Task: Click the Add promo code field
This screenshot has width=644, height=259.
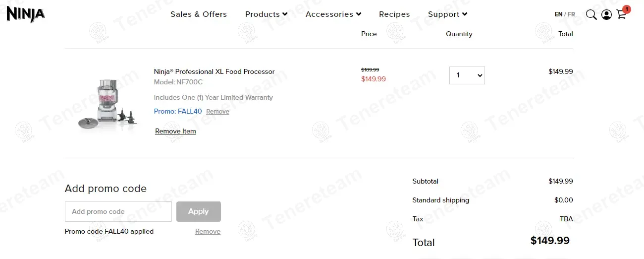Action: pyautogui.click(x=118, y=211)
